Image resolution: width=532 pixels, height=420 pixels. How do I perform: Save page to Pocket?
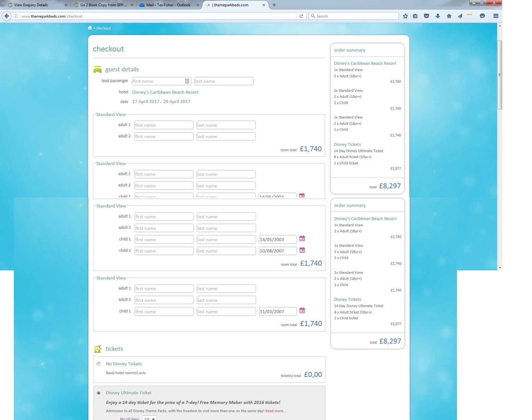click(x=426, y=16)
